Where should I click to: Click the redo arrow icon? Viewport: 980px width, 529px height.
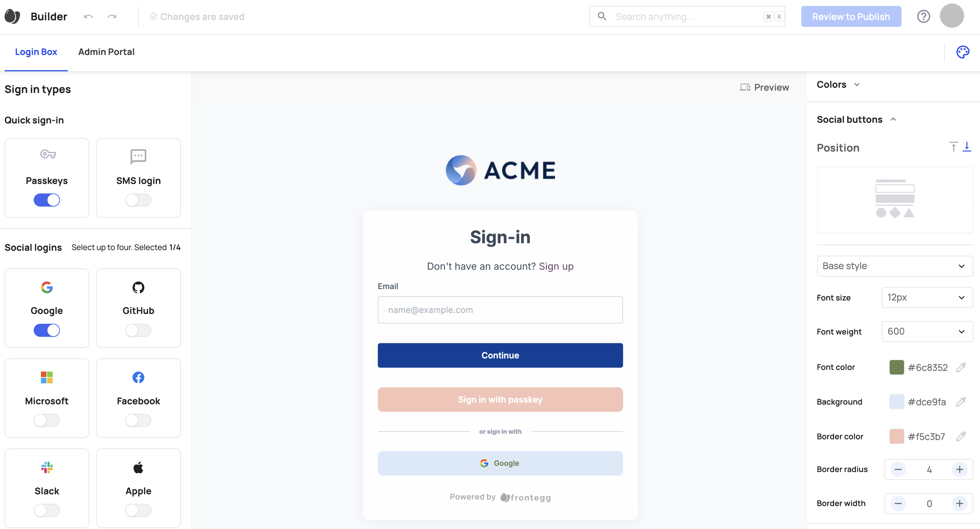pyautogui.click(x=111, y=16)
